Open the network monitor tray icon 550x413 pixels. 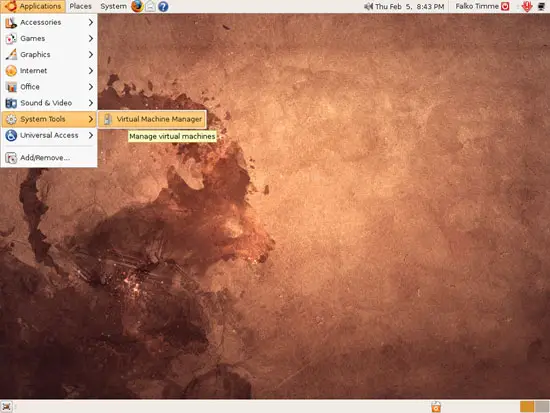click(x=542, y=6)
